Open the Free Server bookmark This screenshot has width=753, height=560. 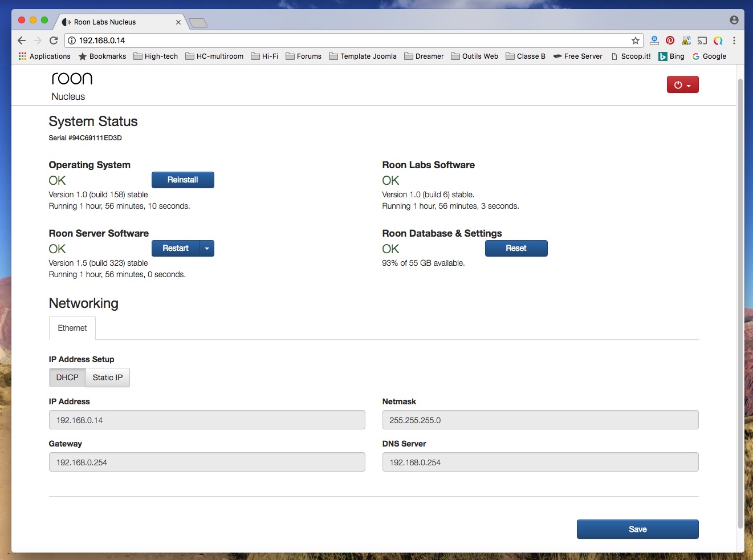pyautogui.click(x=577, y=56)
